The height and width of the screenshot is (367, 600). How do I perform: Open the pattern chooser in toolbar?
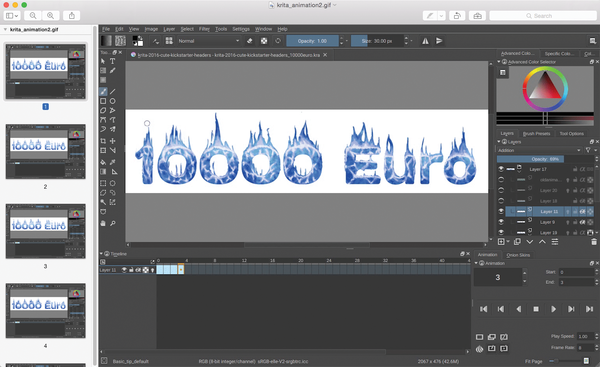(120, 41)
